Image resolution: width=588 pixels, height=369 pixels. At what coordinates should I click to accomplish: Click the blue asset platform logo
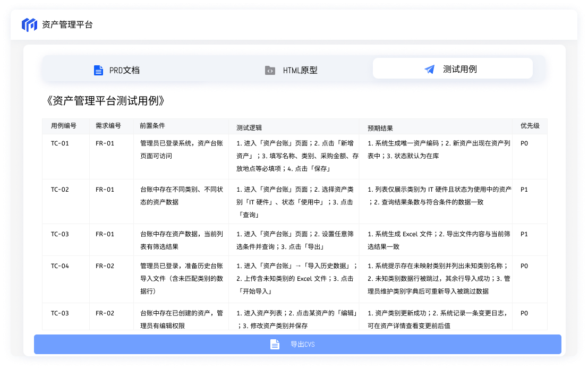[x=29, y=25]
